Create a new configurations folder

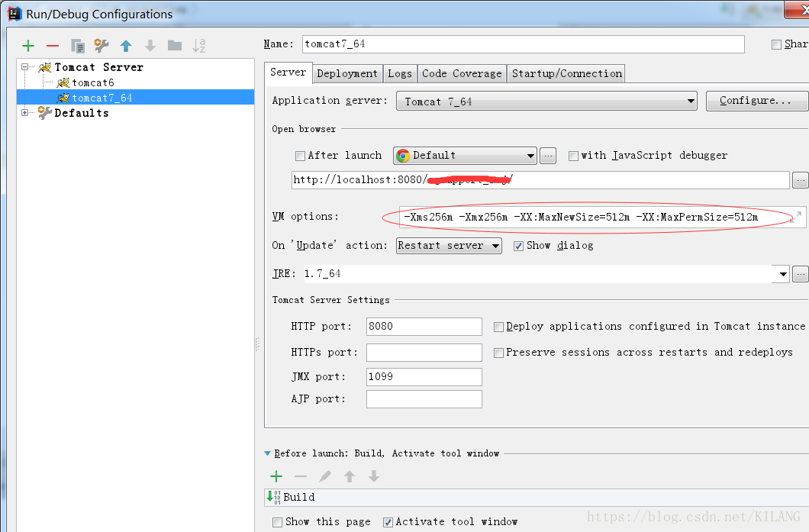pyautogui.click(x=175, y=46)
